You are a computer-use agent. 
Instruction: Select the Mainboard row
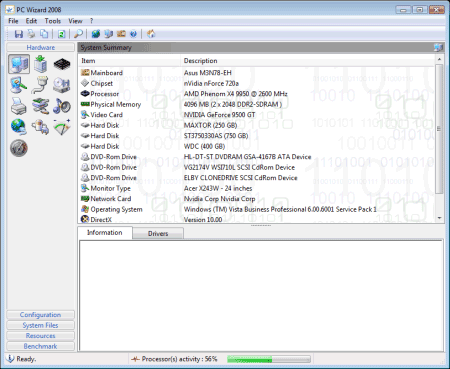click(257, 73)
